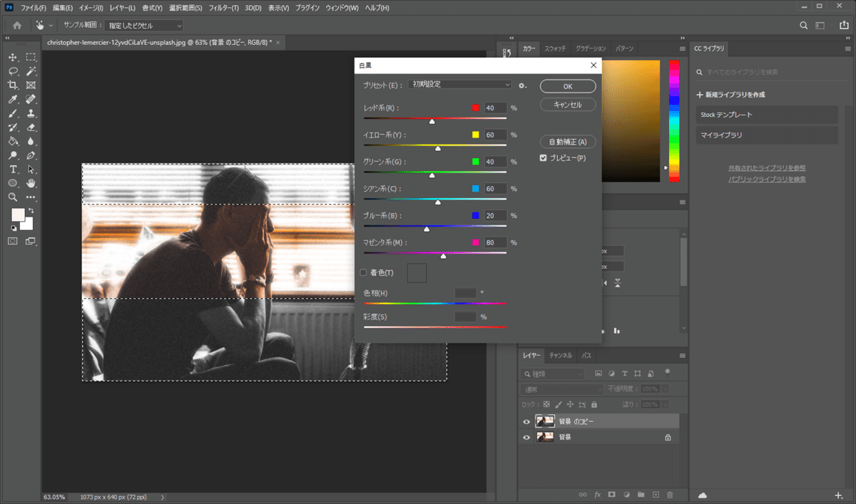856x504 pixels.
Task: Open the サンプル範囲 dropdown
Action: 145,25
